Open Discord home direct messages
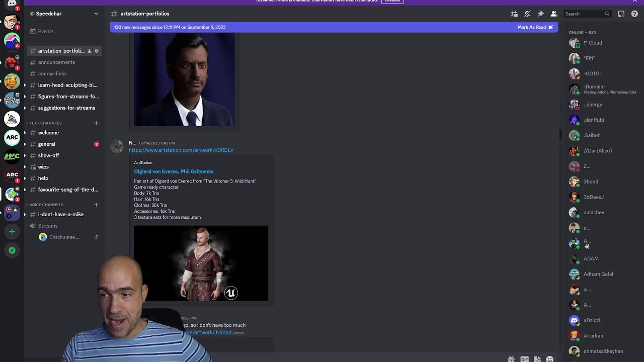The width and height of the screenshot is (644, 362). [x=12, y=4]
